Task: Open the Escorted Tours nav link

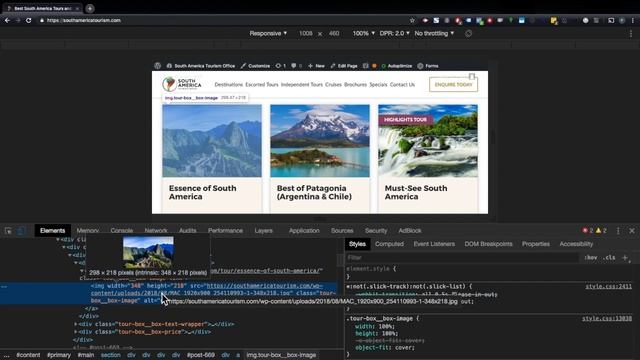Action: click(262, 84)
